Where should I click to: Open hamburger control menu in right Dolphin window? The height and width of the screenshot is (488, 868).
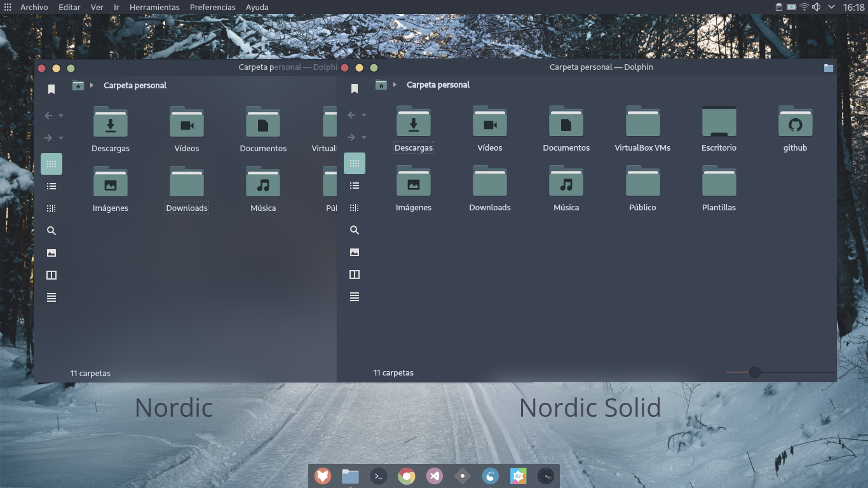tap(355, 297)
